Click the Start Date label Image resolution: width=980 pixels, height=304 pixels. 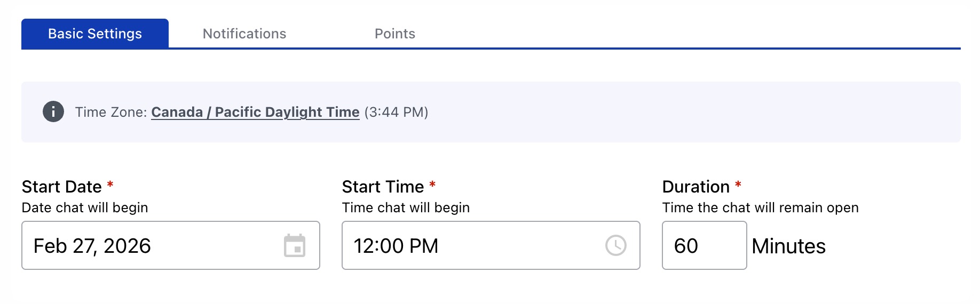(x=61, y=187)
